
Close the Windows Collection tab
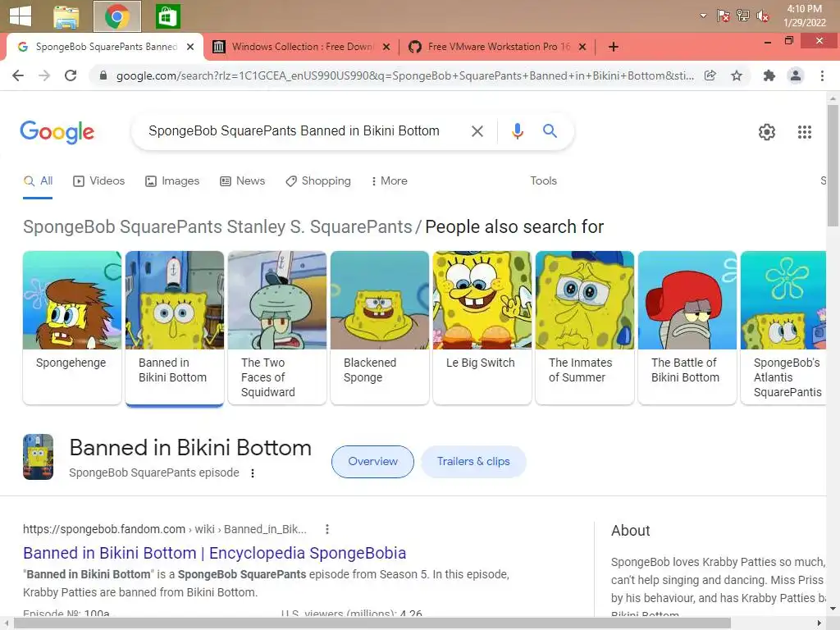click(386, 47)
